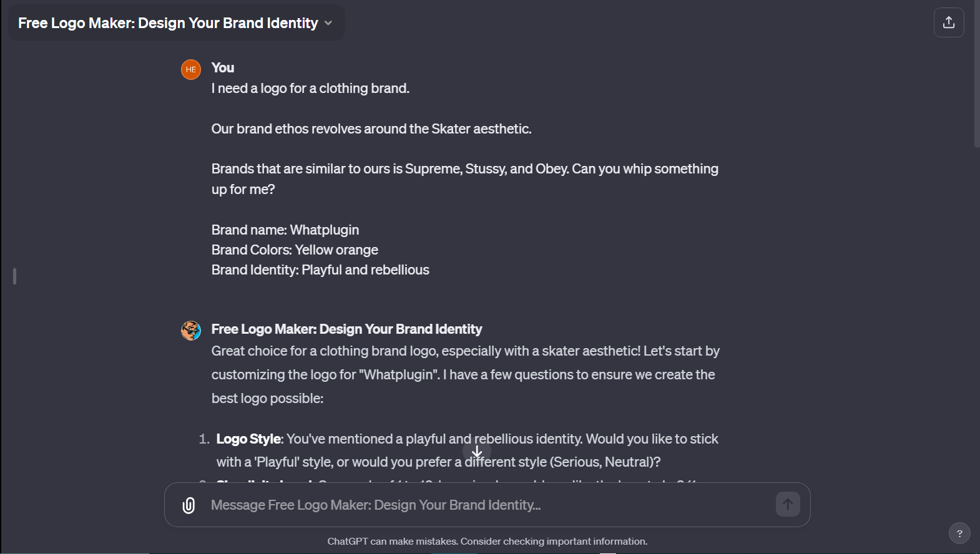This screenshot has width=980, height=554.
Task: Collapse the chat title menu via its chevron
Action: pos(329,23)
